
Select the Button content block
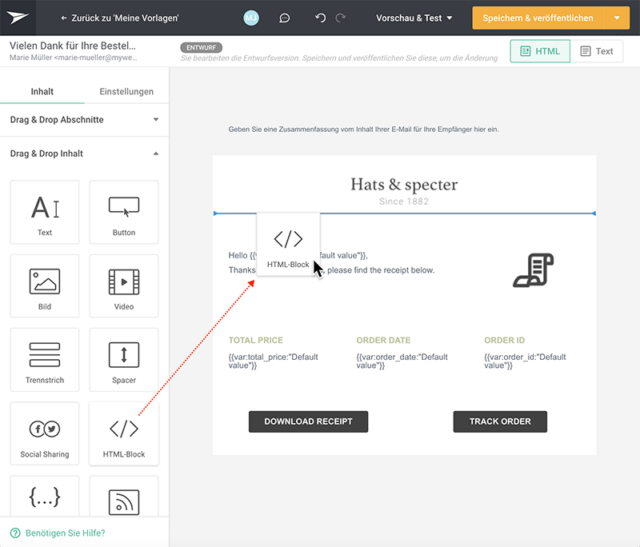124,212
